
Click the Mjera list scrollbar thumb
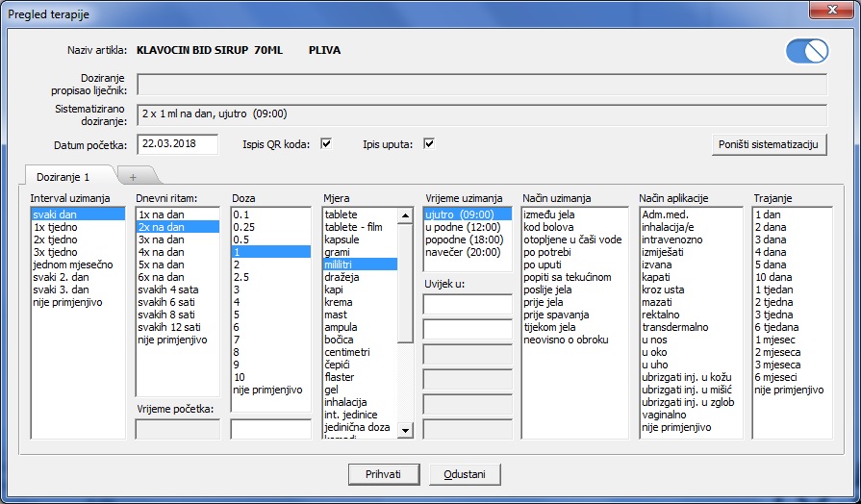pyautogui.click(x=405, y=284)
